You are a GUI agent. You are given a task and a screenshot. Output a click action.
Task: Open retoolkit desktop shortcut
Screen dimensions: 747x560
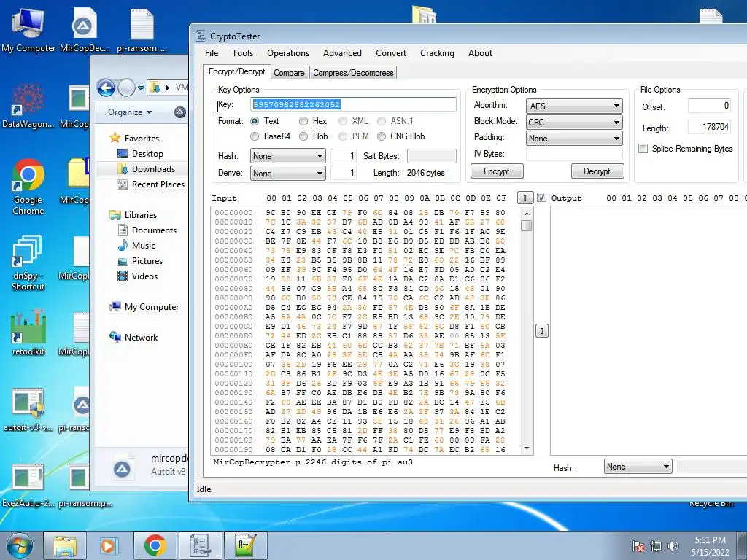click(x=28, y=332)
